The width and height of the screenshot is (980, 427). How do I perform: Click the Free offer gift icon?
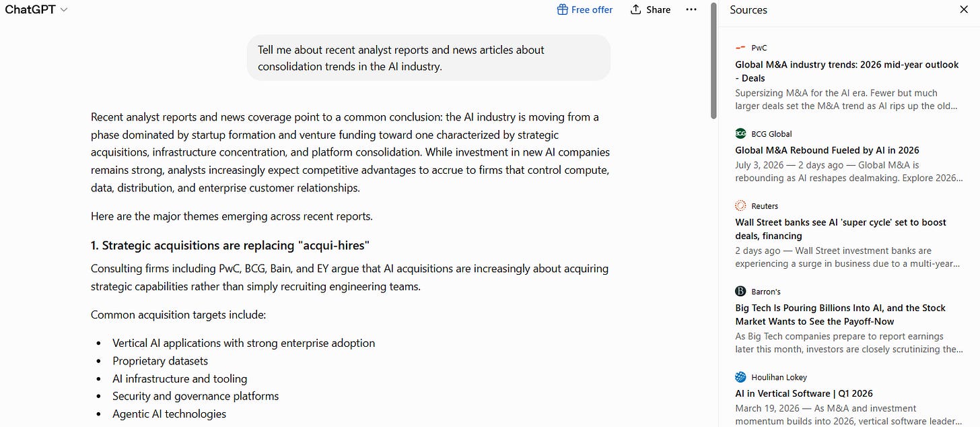point(563,9)
